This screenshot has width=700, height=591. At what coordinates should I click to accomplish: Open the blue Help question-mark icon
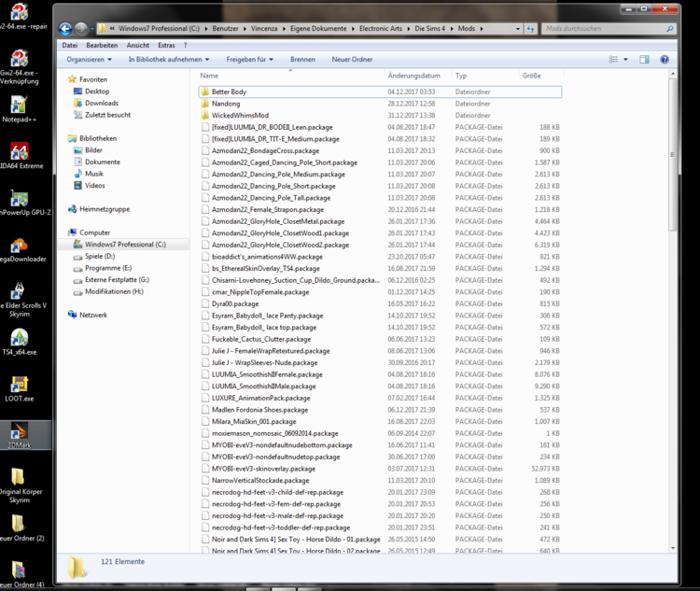665,60
